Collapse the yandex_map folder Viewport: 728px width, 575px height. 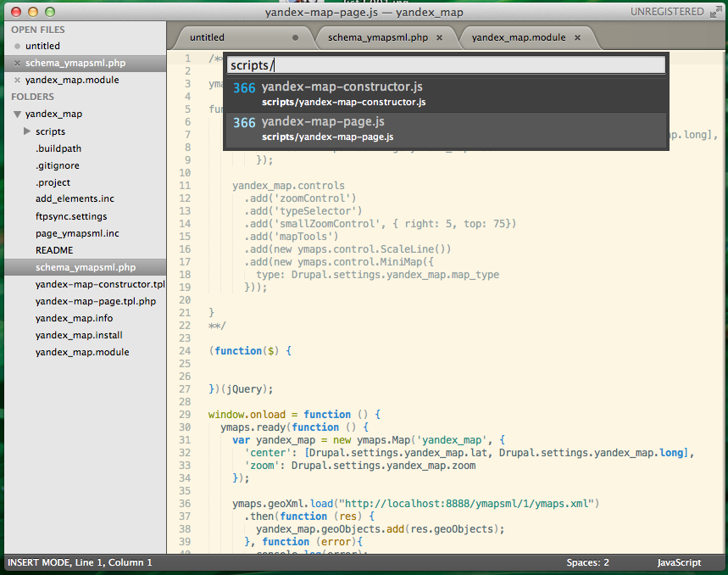(x=17, y=114)
